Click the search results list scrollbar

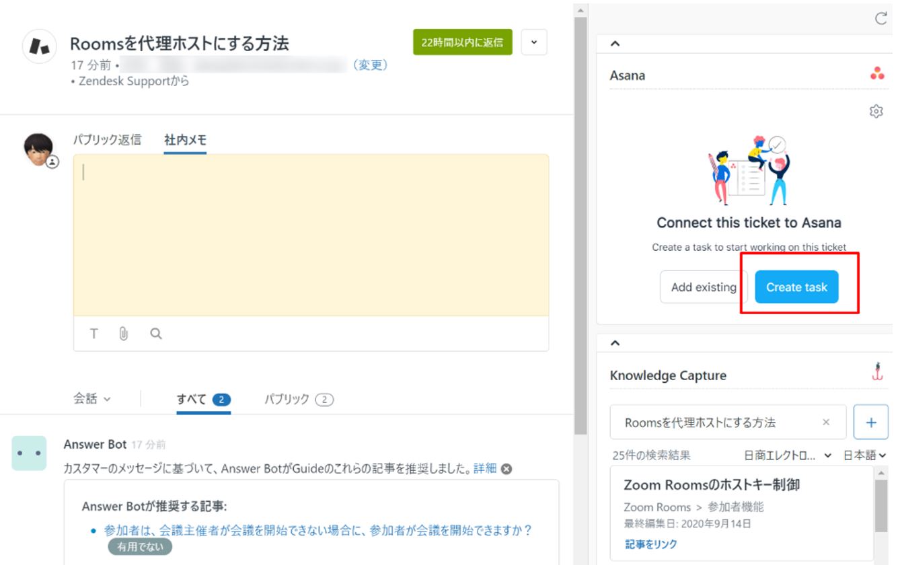pyautogui.click(x=880, y=507)
